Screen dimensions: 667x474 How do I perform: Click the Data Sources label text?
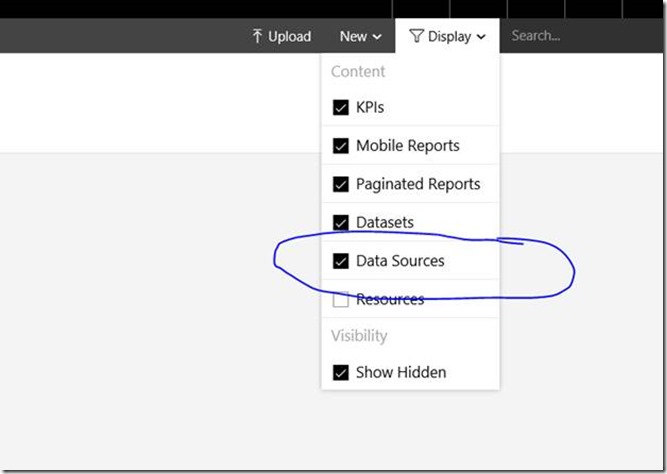coord(400,261)
